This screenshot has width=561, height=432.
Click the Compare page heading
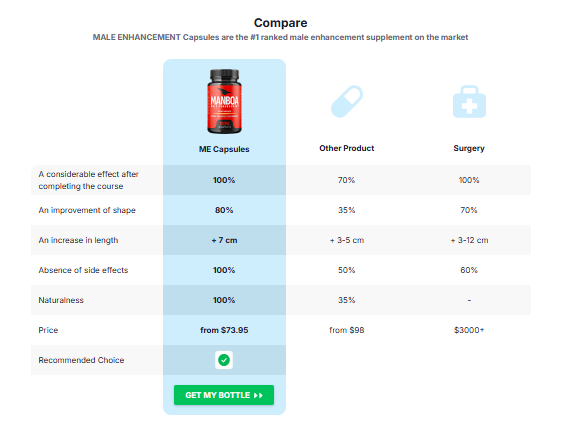coord(280,23)
